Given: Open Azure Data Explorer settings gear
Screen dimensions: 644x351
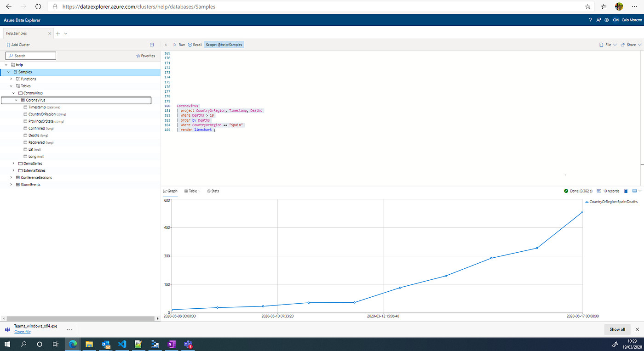Looking at the screenshot, I should [x=606, y=20].
